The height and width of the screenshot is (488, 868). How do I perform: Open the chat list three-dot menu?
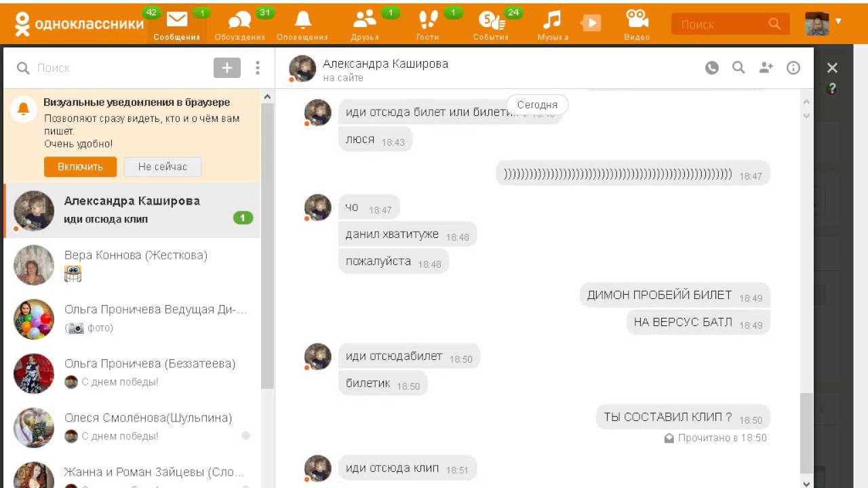pyautogui.click(x=258, y=68)
